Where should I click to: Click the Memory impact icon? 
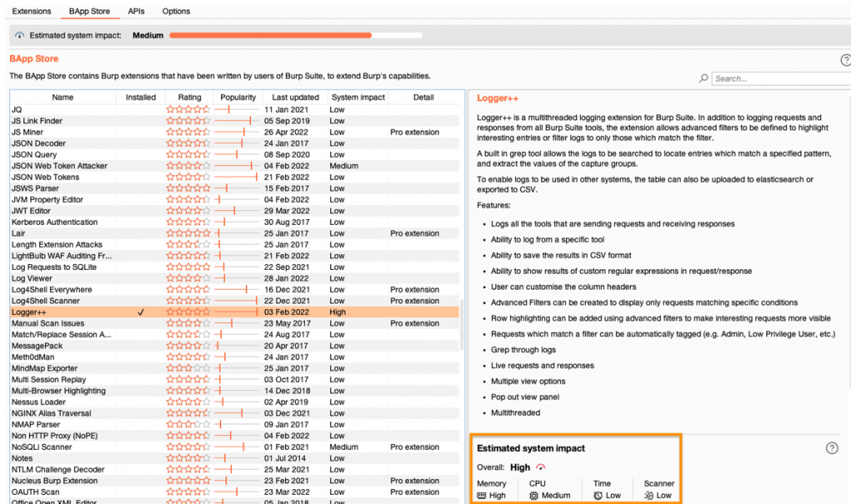pos(482,496)
